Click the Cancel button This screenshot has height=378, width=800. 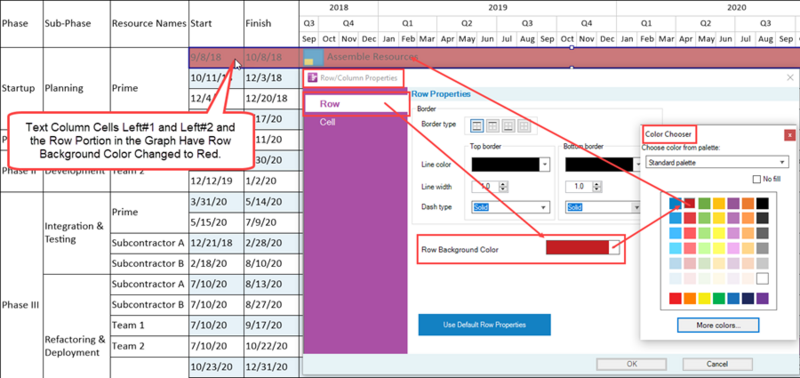click(717, 364)
